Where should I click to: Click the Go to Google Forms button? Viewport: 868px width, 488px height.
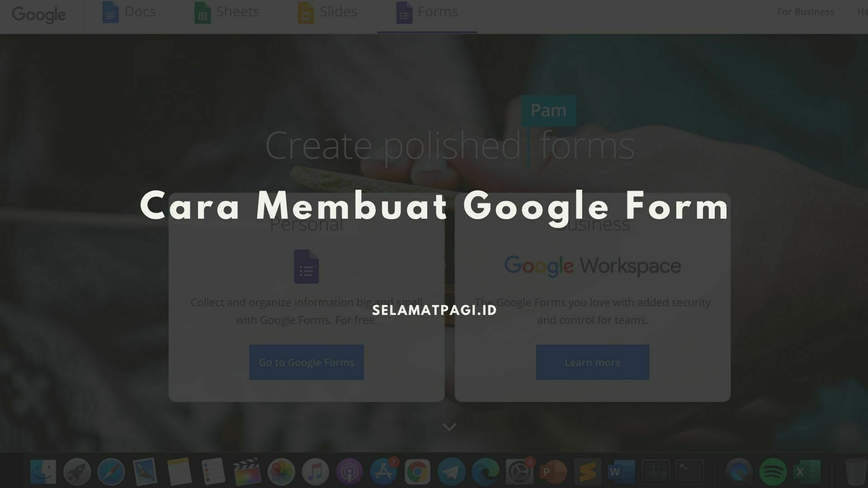coord(307,362)
